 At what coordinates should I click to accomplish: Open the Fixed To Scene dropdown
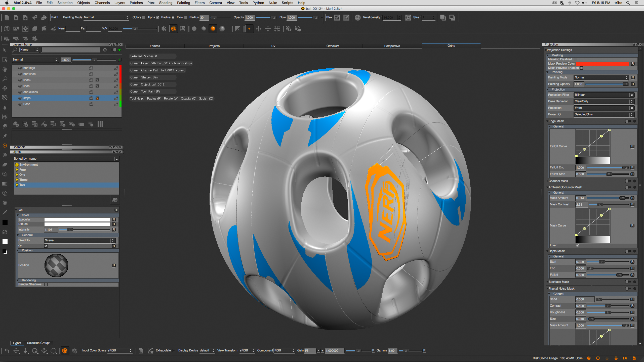79,241
